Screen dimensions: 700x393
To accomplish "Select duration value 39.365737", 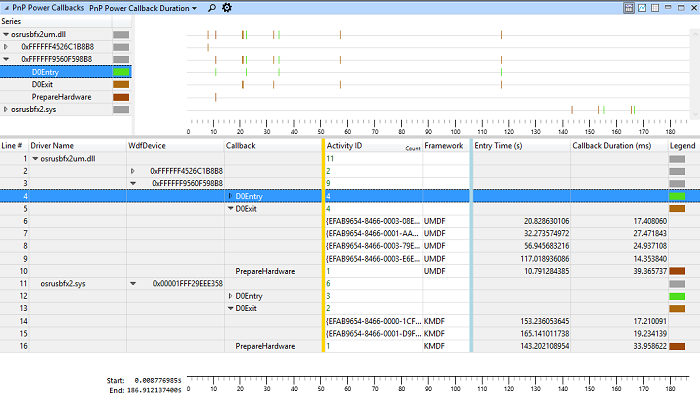I will pyautogui.click(x=650, y=271).
